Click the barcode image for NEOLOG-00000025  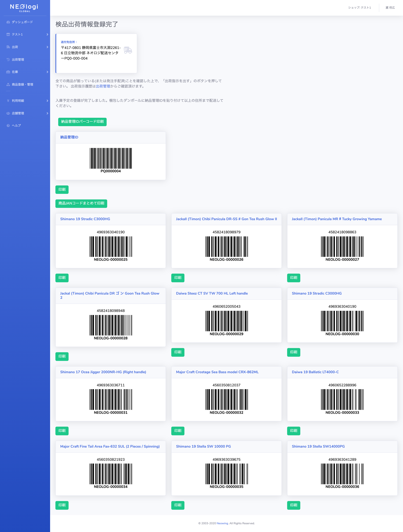111,247
